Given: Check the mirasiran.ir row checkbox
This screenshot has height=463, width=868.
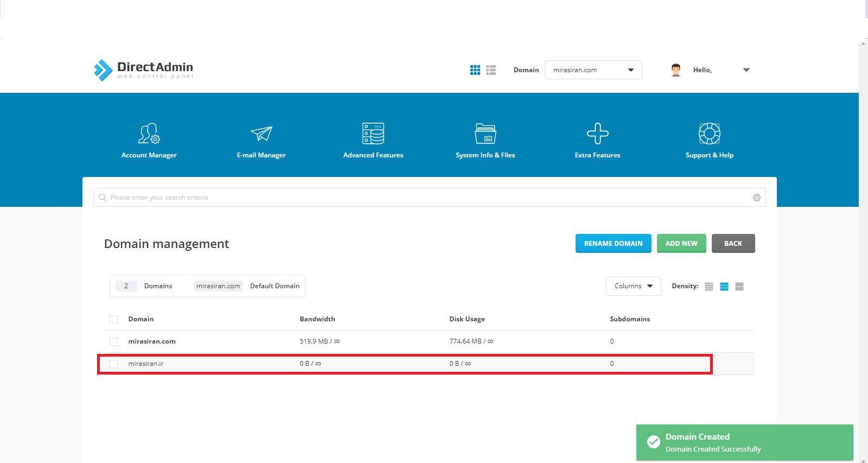Looking at the screenshot, I should tap(113, 364).
